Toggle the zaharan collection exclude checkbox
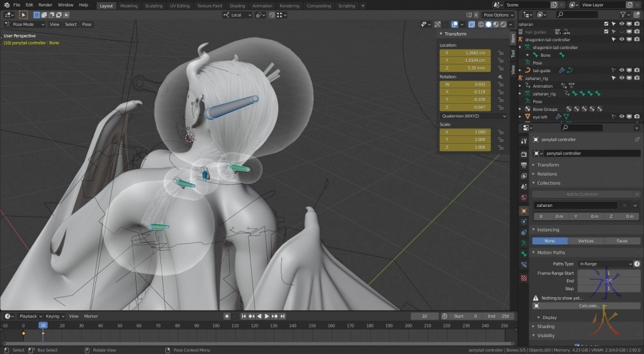 tap(606, 24)
